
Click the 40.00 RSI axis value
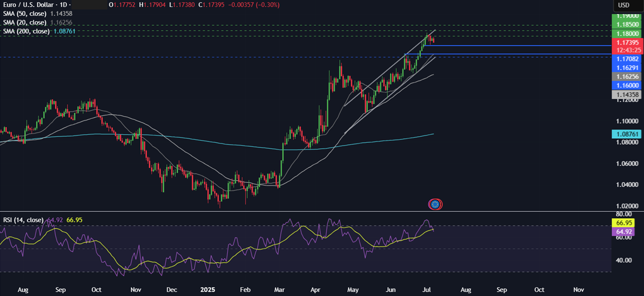625,260
